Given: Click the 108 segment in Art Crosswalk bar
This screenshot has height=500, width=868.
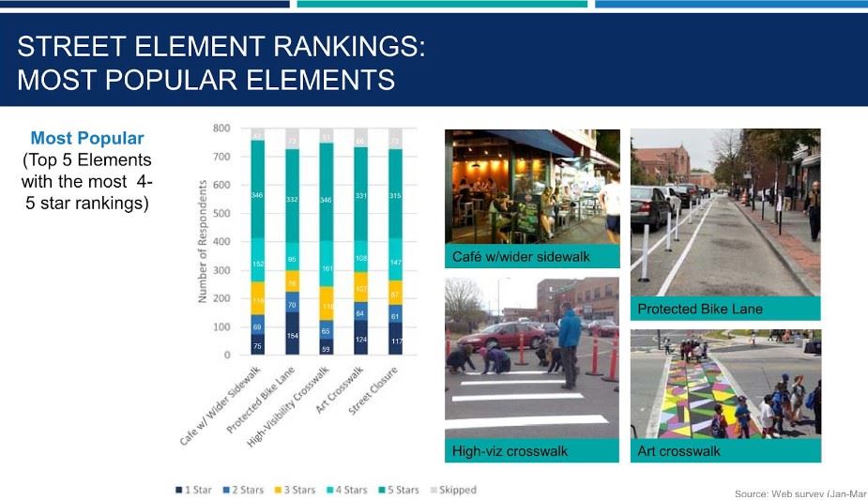Looking at the screenshot, I should pos(361,256).
